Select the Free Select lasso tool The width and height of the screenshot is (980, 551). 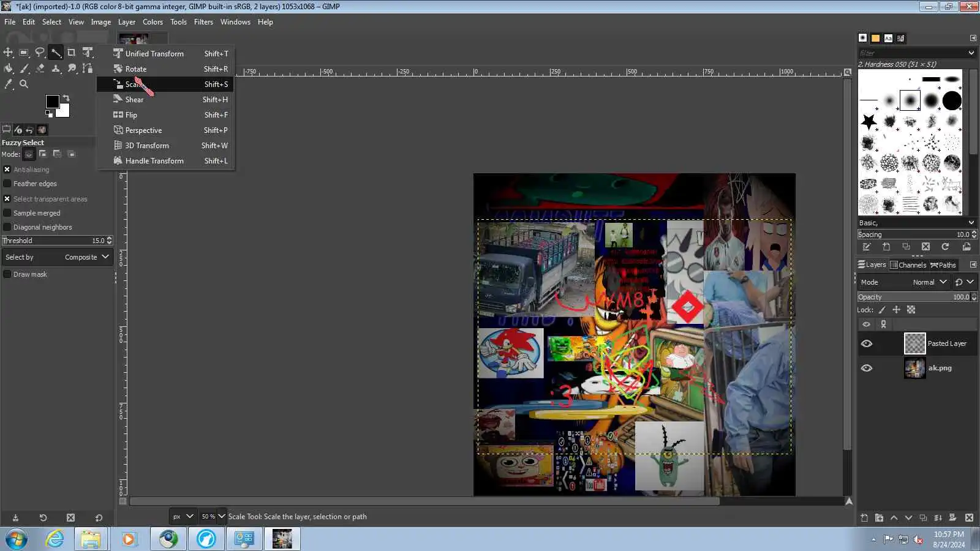[40, 53]
